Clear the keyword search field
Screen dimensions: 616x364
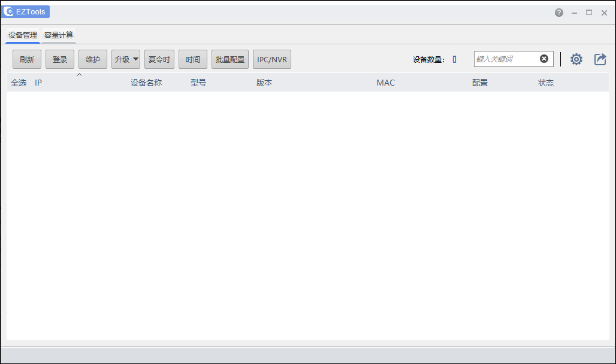click(x=543, y=59)
